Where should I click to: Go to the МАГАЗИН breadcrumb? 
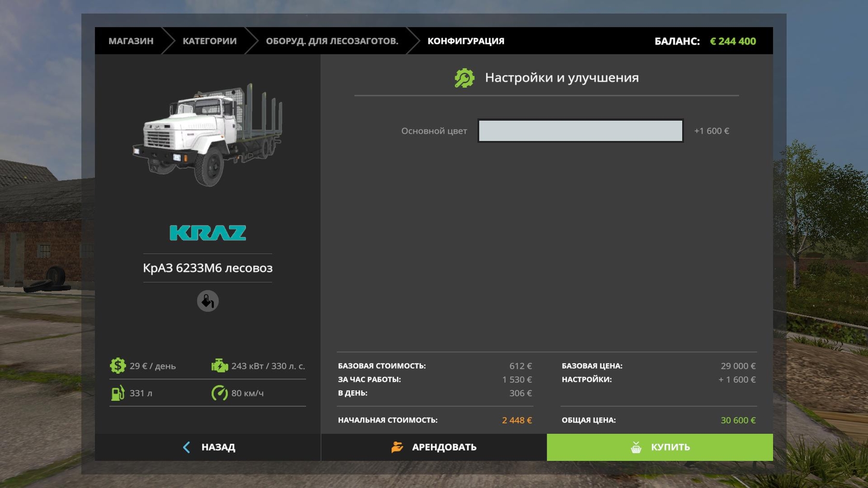[x=131, y=41]
